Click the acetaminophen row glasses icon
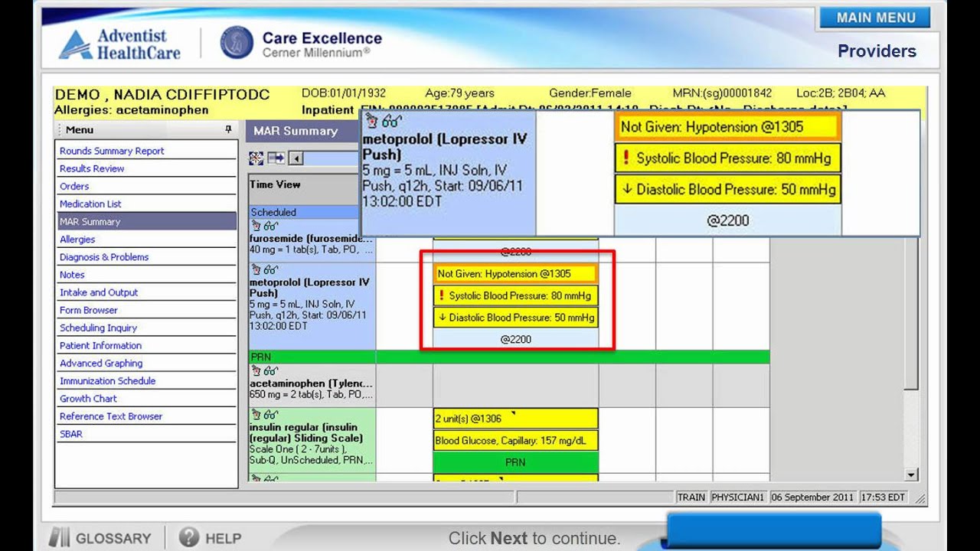Screen dimensions: 980x551 tap(270, 370)
